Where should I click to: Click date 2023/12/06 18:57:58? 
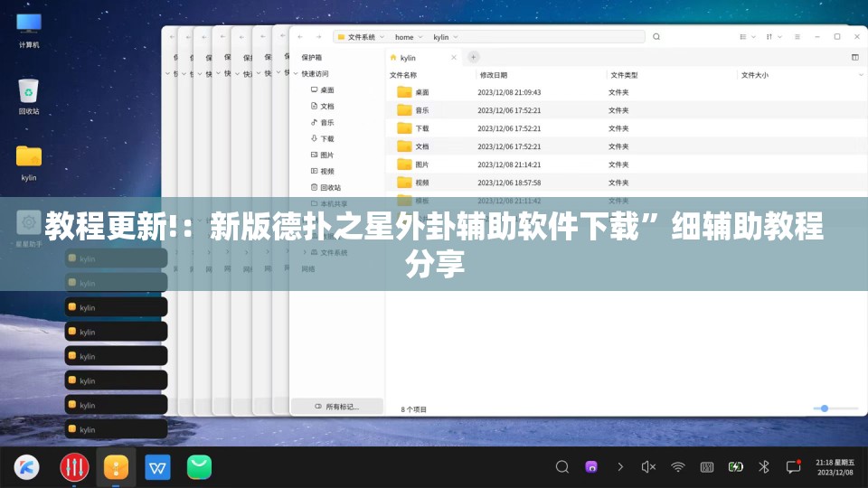509,183
